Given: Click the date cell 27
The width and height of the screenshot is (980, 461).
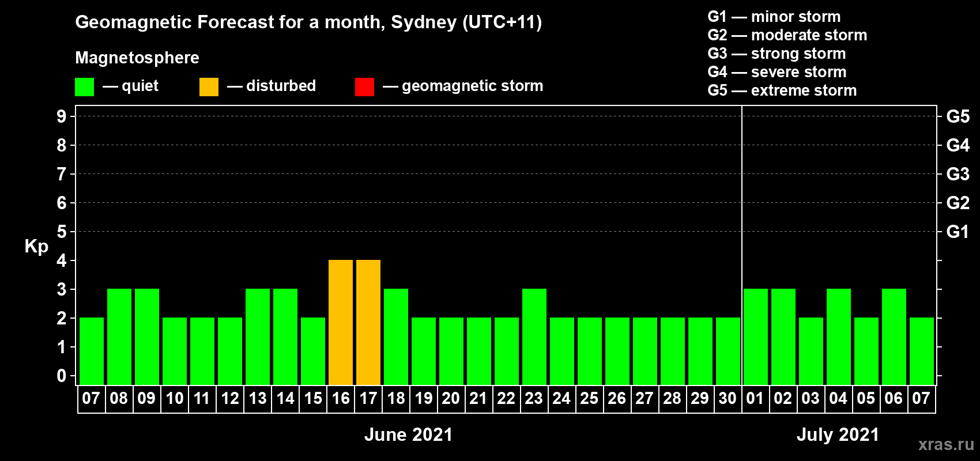Looking at the screenshot, I should click(644, 399).
